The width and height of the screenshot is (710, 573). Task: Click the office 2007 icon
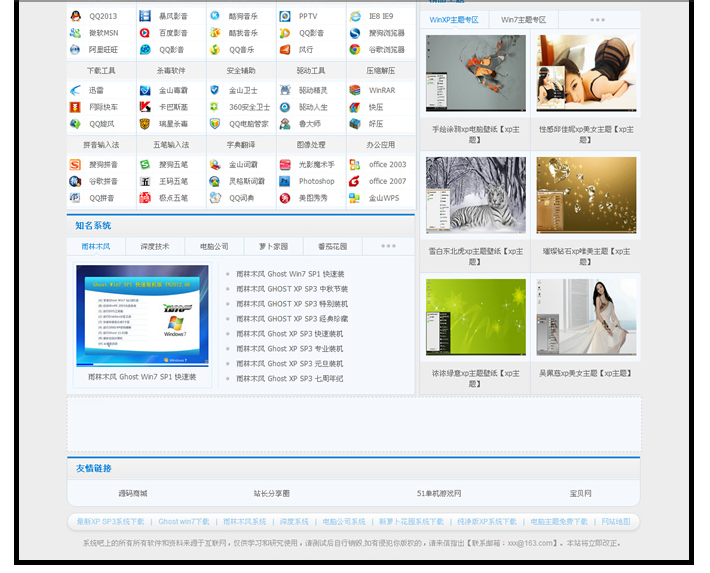[x=355, y=182]
